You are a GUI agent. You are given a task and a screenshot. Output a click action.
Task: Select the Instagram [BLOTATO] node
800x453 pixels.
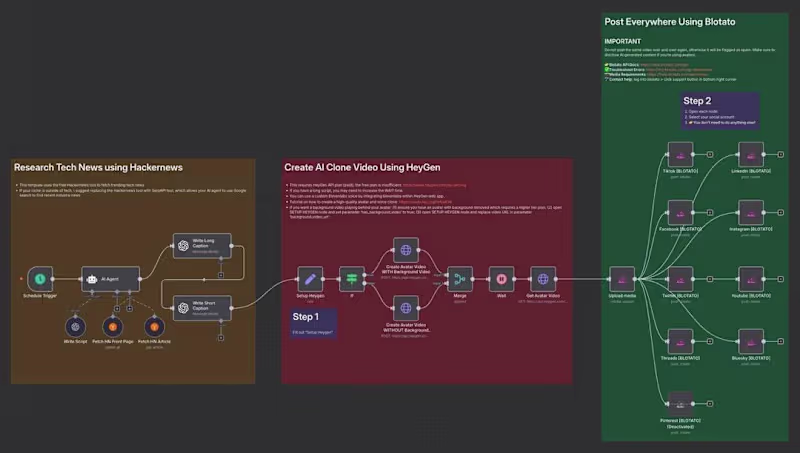(751, 213)
